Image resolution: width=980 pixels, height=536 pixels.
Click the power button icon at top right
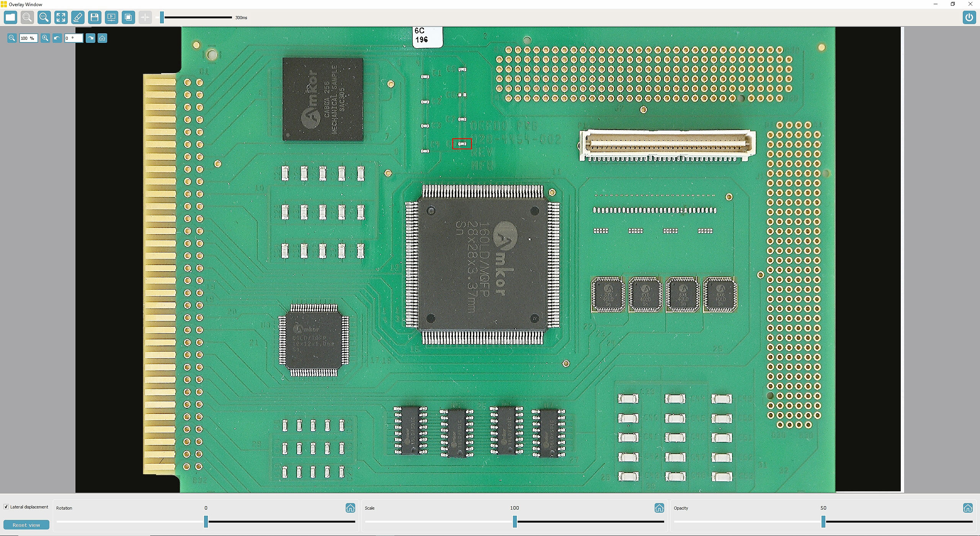pyautogui.click(x=969, y=17)
